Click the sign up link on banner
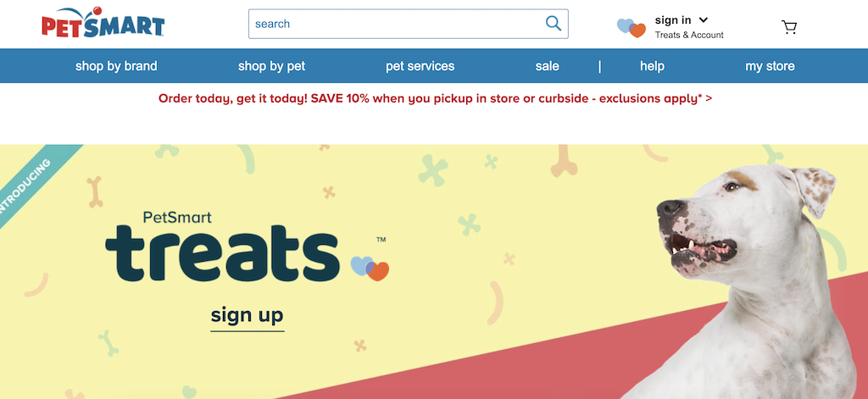The height and width of the screenshot is (399, 868). [x=247, y=316]
